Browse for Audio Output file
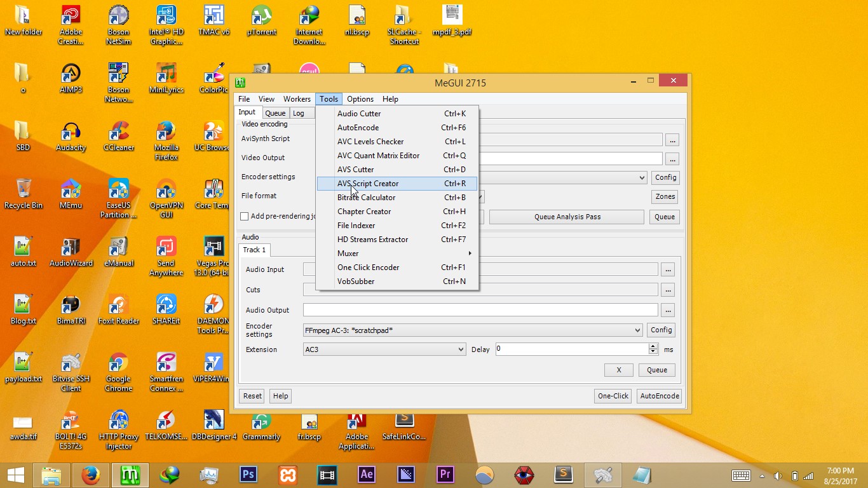The image size is (868, 488). pyautogui.click(x=668, y=311)
